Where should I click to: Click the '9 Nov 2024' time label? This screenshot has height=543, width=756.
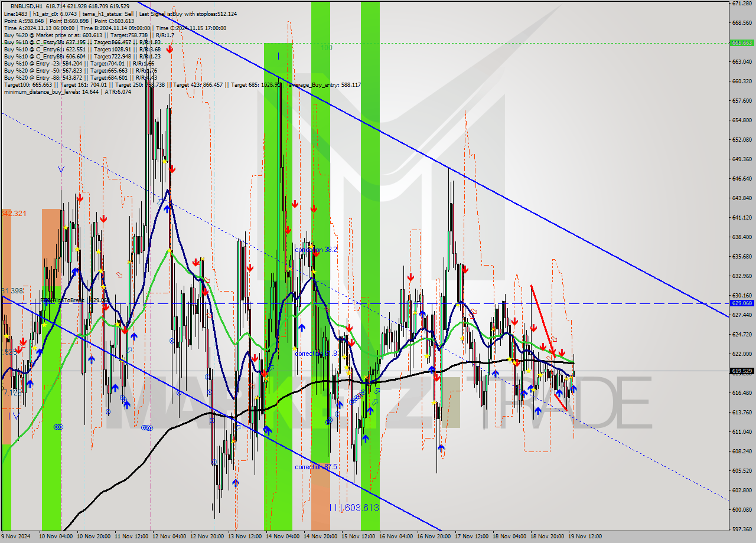(15, 537)
